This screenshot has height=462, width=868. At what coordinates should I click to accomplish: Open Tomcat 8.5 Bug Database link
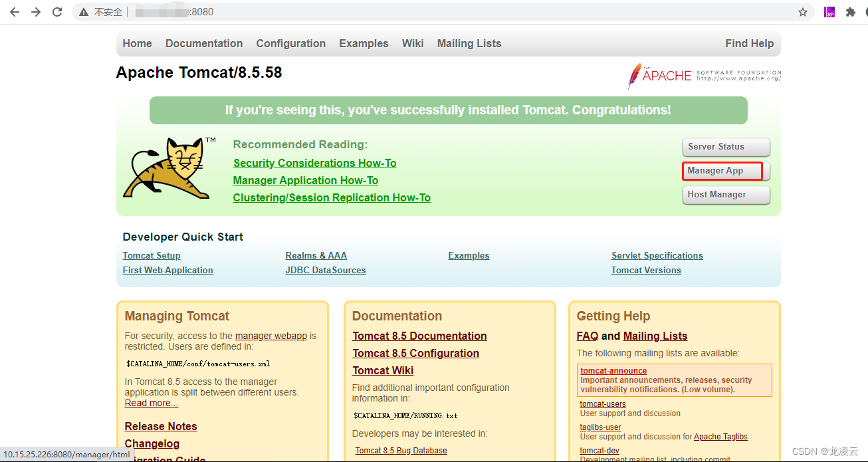(401, 451)
